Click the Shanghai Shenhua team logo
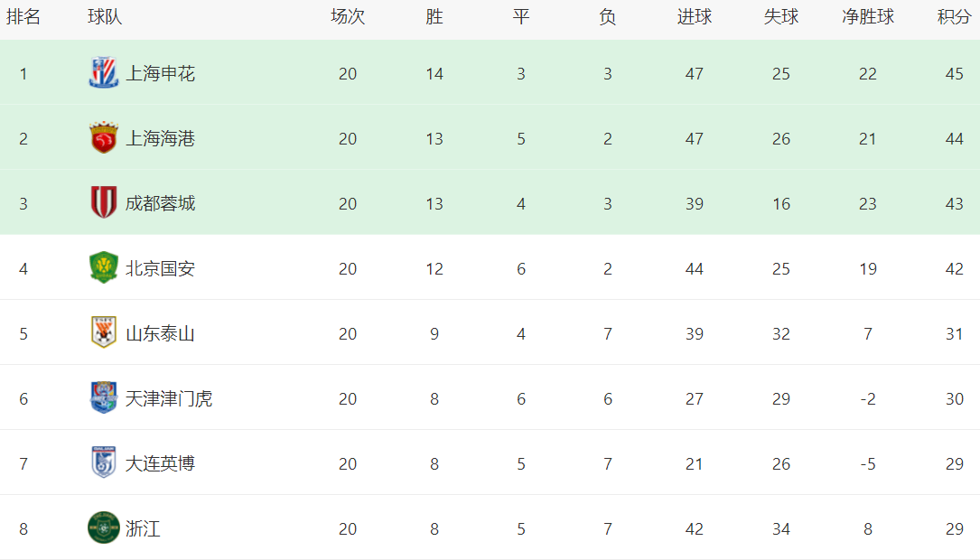This screenshot has width=980, height=560. point(104,73)
